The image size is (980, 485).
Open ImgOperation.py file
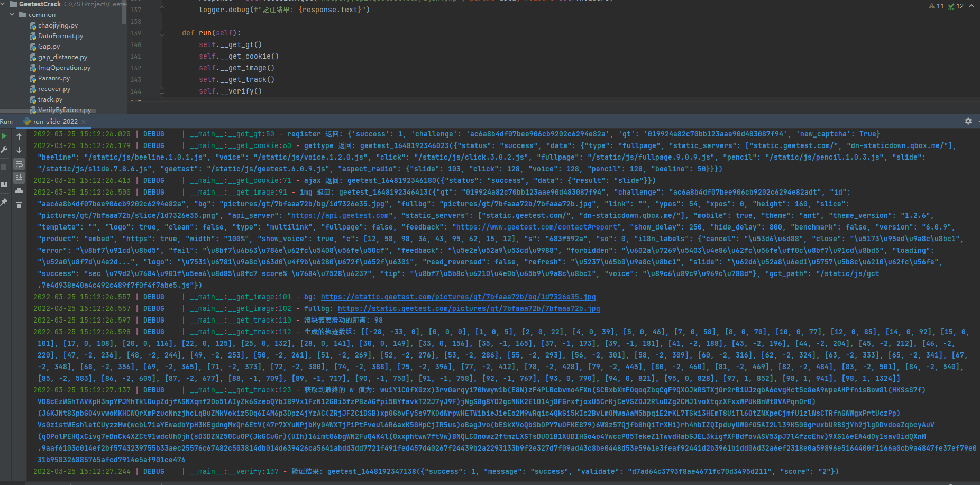(64, 68)
